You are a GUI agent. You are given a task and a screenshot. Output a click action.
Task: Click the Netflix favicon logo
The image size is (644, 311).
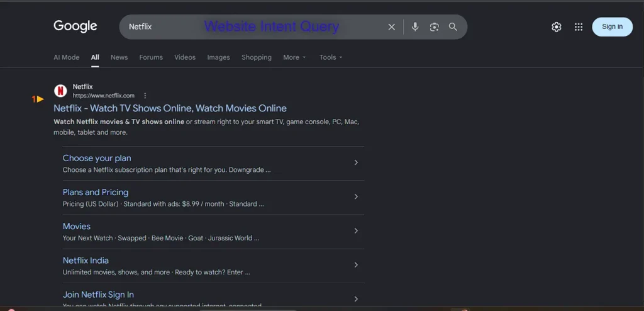tap(60, 91)
